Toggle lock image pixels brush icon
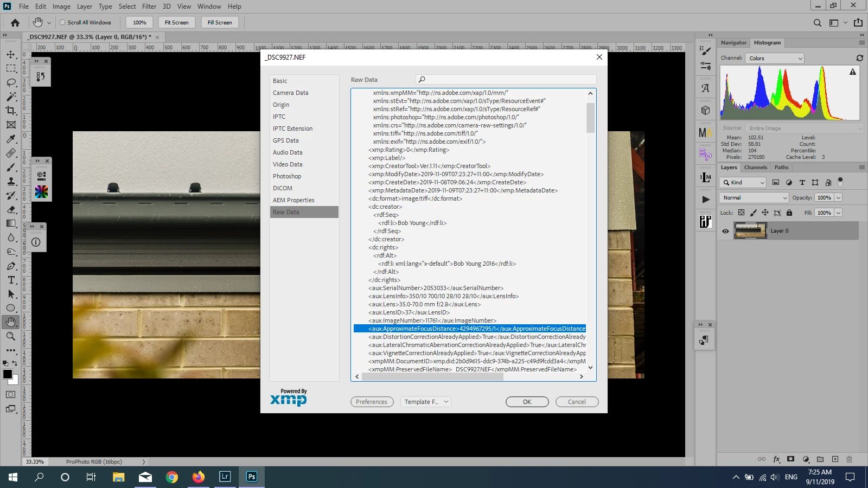Screen dimensions: 868x488 click(753, 213)
